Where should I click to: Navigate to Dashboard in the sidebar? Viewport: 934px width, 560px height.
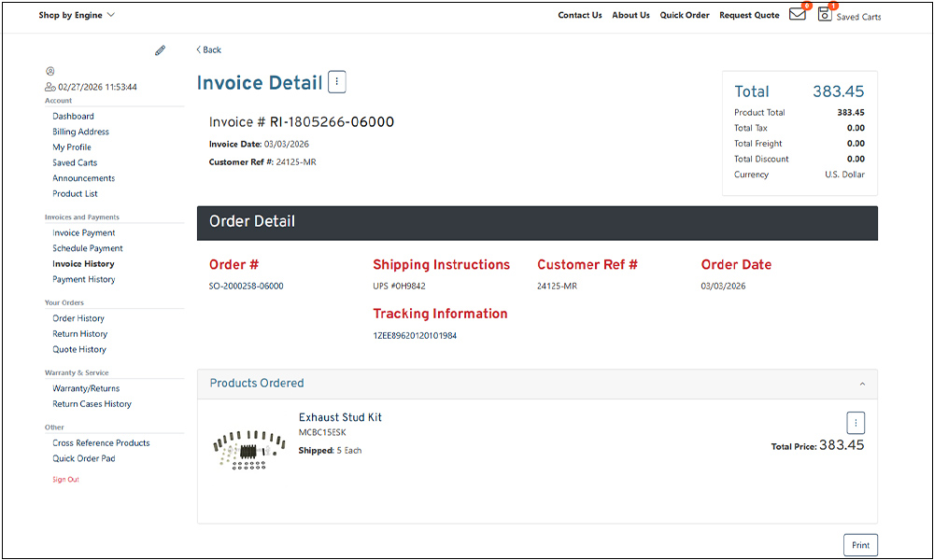[x=73, y=117]
